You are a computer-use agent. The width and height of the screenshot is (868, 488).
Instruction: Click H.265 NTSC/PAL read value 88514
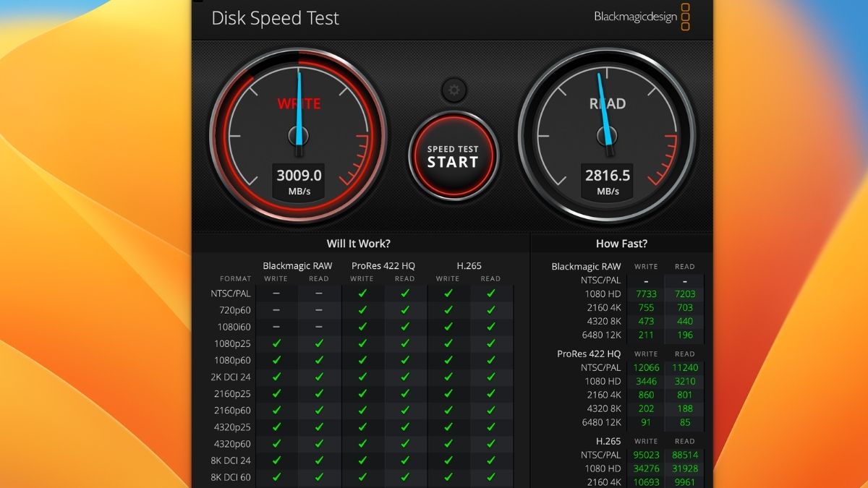pos(684,455)
